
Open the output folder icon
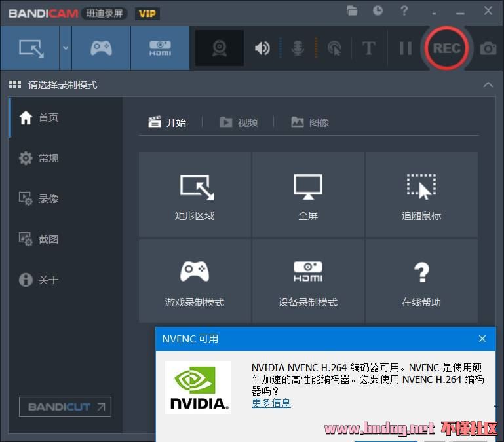[352, 11]
